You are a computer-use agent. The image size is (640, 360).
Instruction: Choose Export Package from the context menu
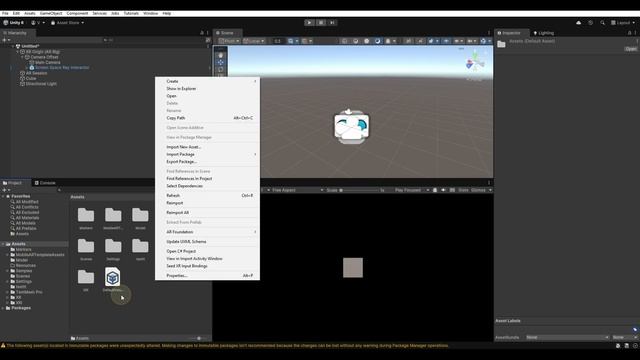207,162
